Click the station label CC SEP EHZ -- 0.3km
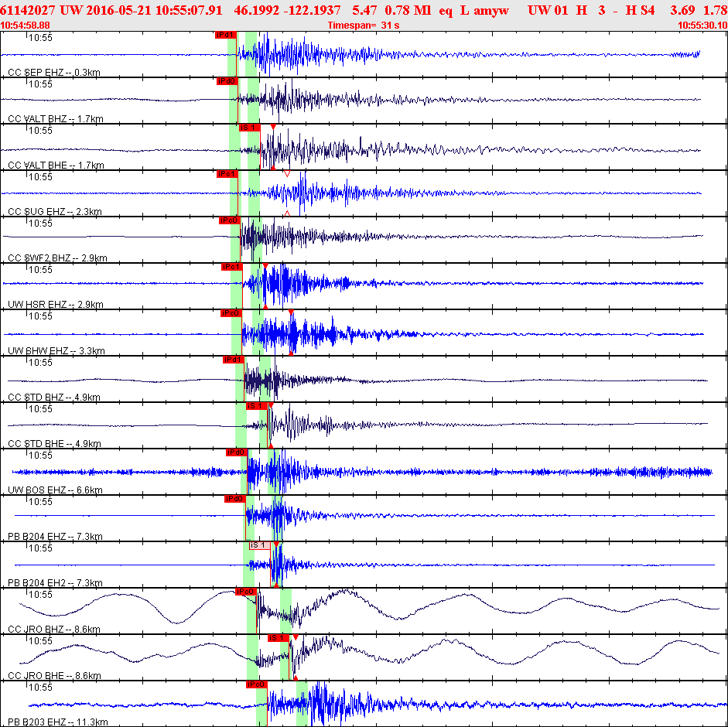This screenshot has height=727, width=728. tap(54, 73)
